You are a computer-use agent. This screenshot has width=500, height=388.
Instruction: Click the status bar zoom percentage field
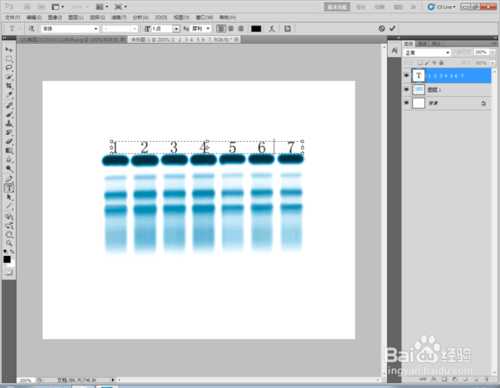click(x=26, y=380)
